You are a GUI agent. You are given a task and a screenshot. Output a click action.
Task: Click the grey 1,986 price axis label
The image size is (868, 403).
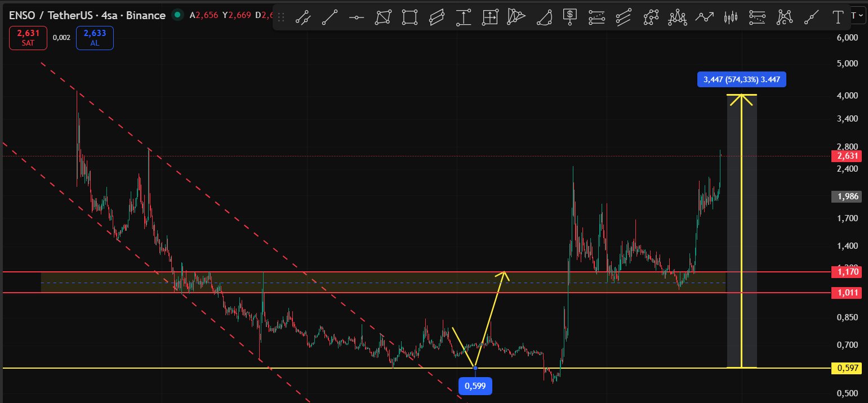[847, 196]
